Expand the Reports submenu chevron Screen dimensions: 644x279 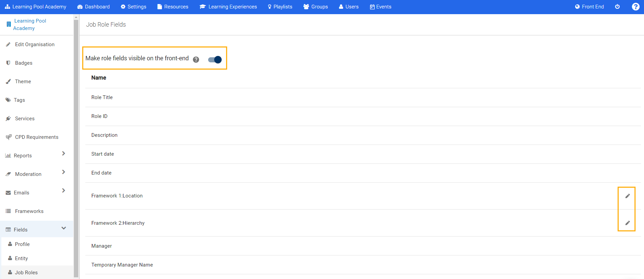63,154
